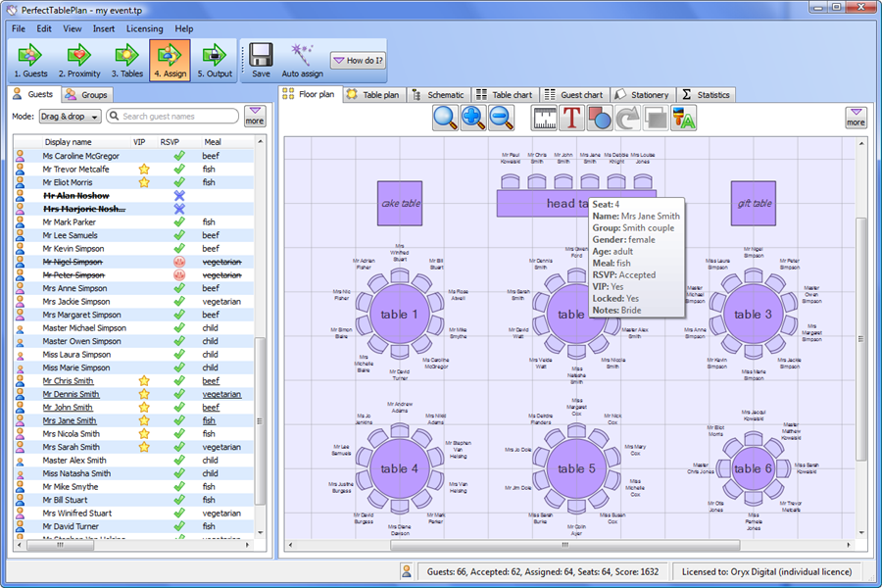Click the rotate arrow tool
Viewport: 882px width, 588px height.
pos(628,119)
